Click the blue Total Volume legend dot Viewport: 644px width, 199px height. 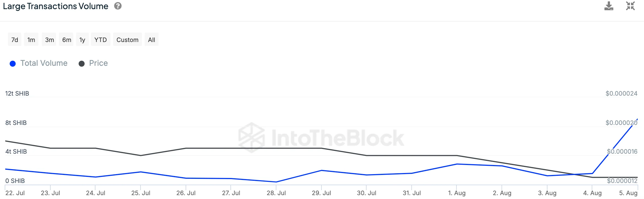point(13,64)
